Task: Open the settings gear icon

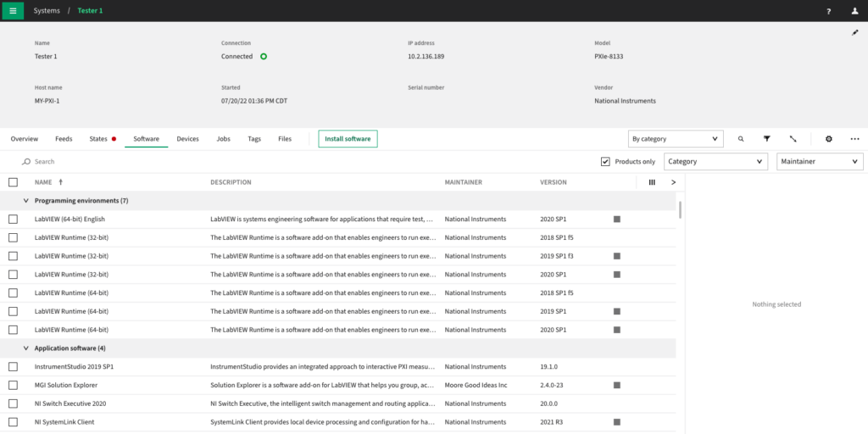Action: coord(829,139)
